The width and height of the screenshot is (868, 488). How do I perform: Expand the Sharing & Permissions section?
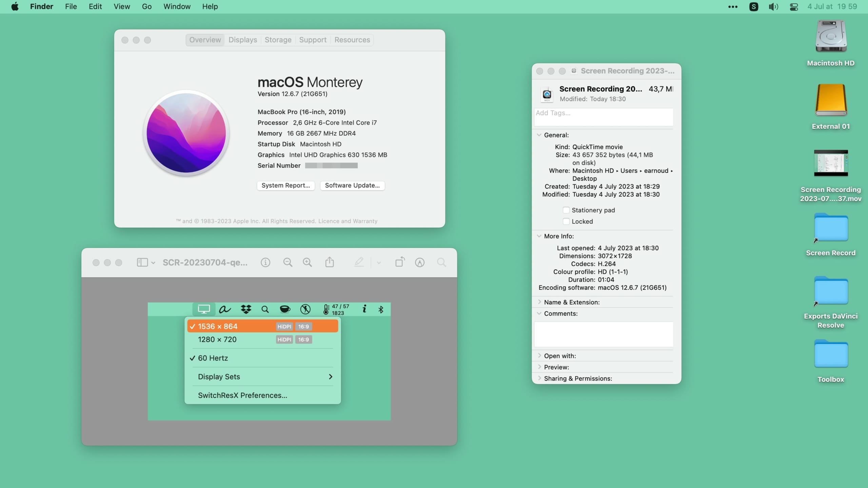539,378
